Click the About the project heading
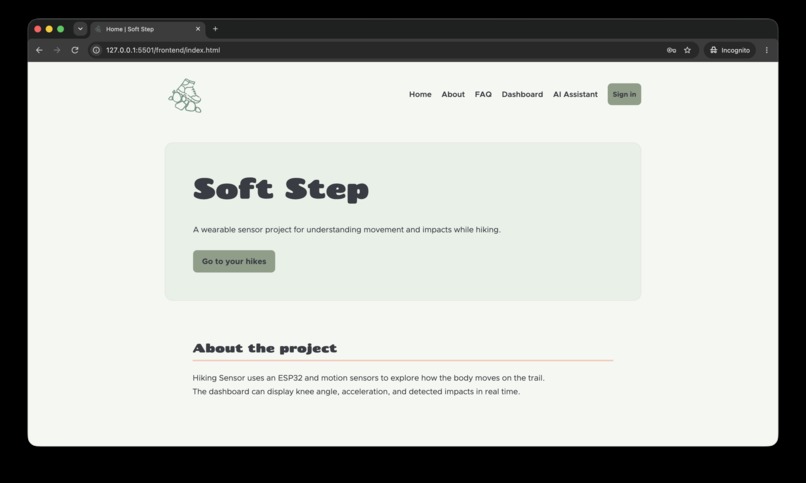 [265, 348]
